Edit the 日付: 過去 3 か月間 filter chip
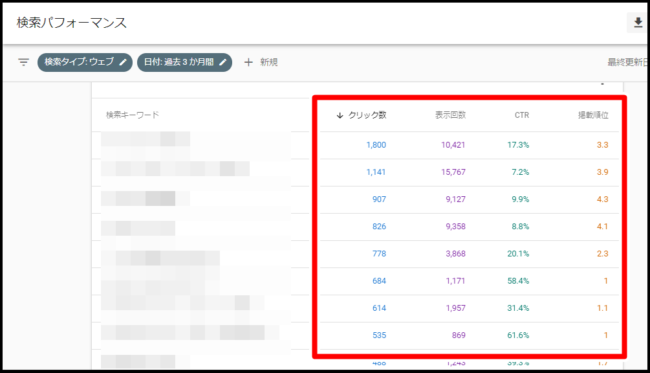The image size is (650, 373). click(x=184, y=62)
